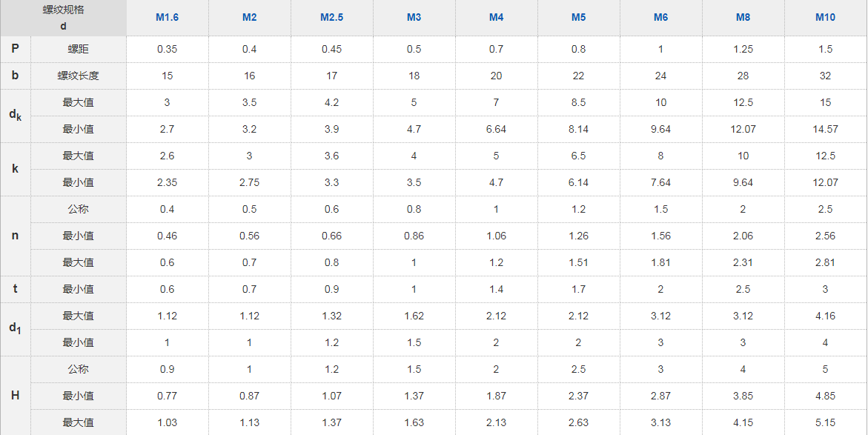This screenshot has width=868, height=435.
Task: Select the 螺纹长度 row label
Action: 78,76
